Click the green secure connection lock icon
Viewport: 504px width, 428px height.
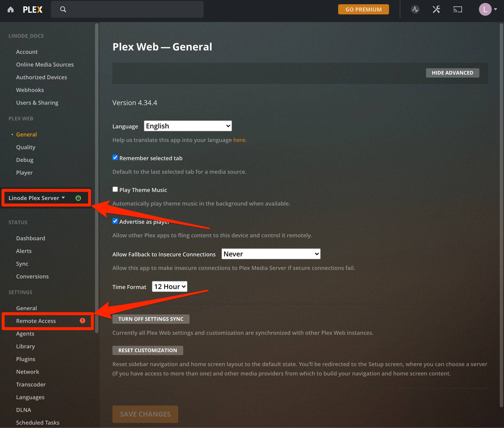[x=78, y=198]
